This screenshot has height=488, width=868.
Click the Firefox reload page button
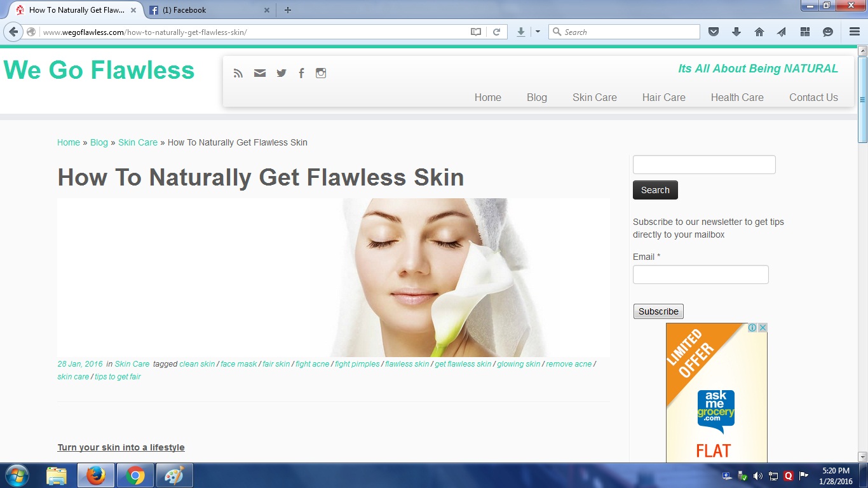497,32
